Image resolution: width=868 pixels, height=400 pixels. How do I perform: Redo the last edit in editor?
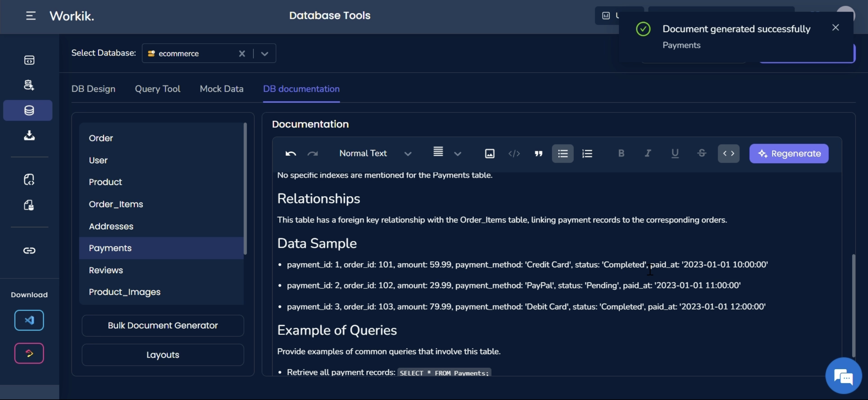[x=313, y=153]
